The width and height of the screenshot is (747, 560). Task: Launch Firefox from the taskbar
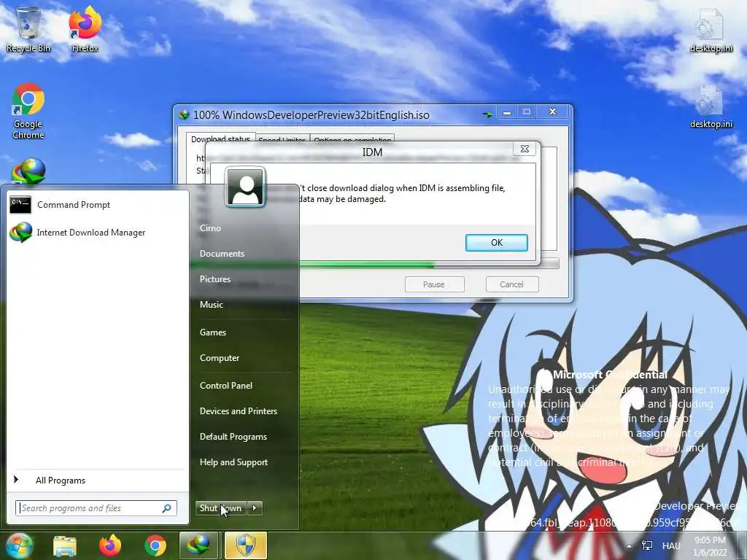tap(110, 545)
